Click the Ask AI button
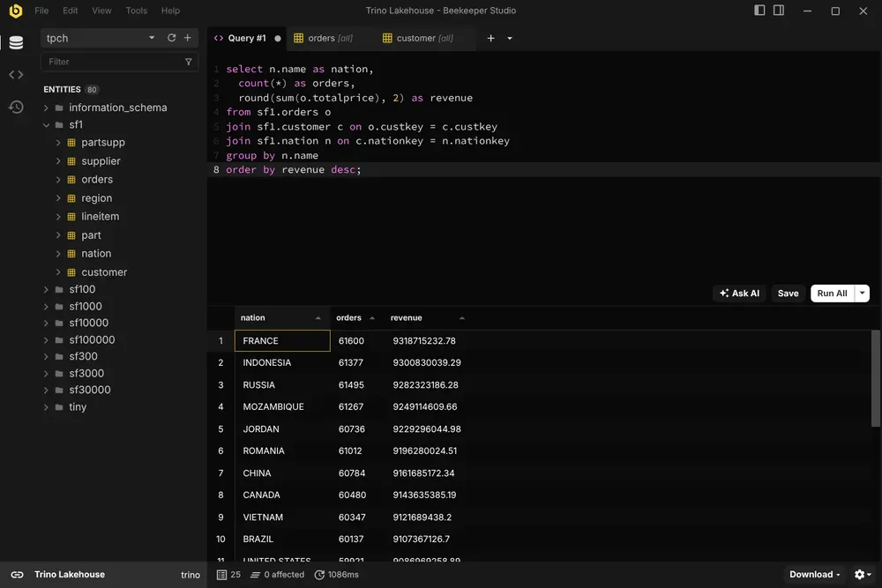Image resolution: width=882 pixels, height=588 pixels. 739,293
